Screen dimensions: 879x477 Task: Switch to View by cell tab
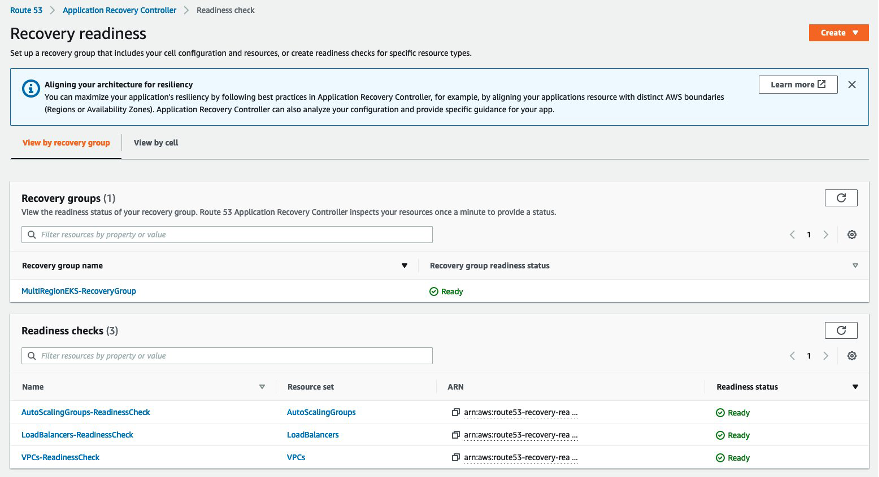[x=156, y=143]
